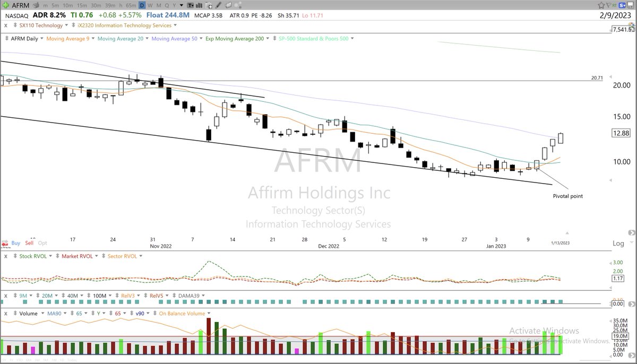Viewport: 637px width, 364px height.
Task: Select the pencil drawing tools icon
Action: click(218, 5)
